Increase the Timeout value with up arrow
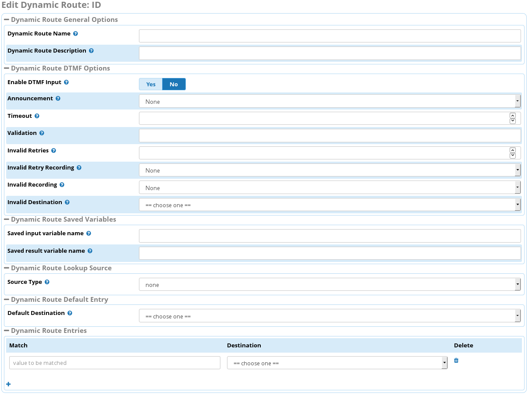The image size is (532, 396). click(x=512, y=116)
